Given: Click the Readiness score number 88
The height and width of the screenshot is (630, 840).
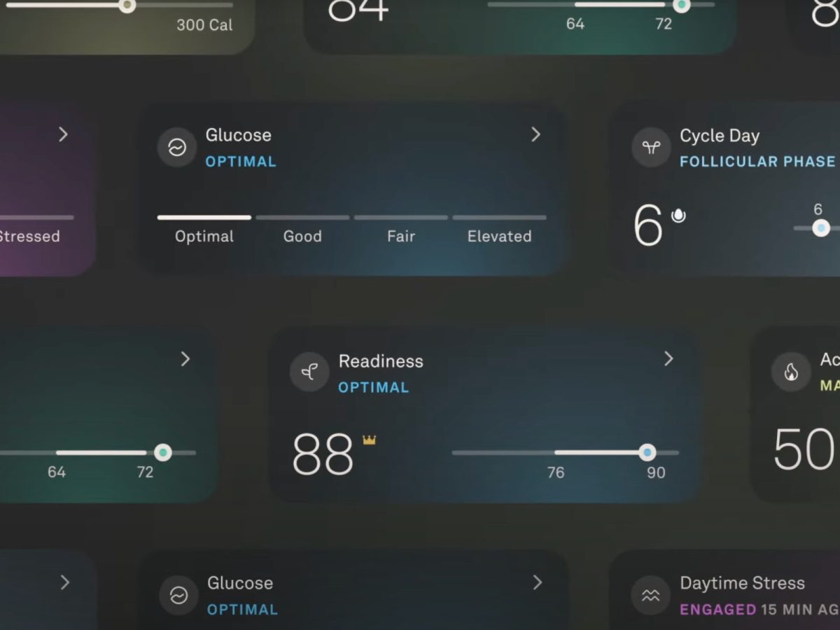Looking at the screenshot, I should pos(323,455).
